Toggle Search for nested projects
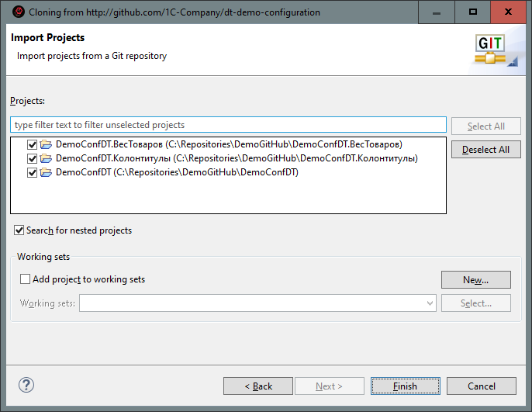Screen dimensions: 532x412 pyautogui.click(x=19, y=230)
